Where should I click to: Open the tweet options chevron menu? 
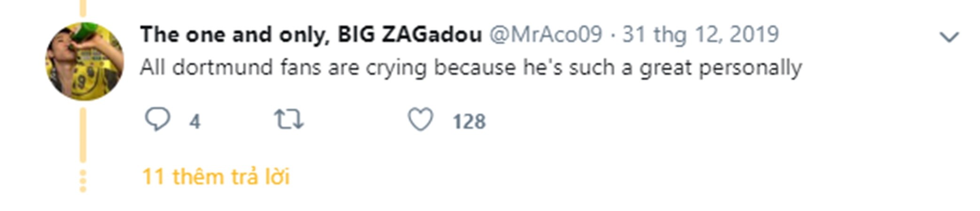pos(949,37)
